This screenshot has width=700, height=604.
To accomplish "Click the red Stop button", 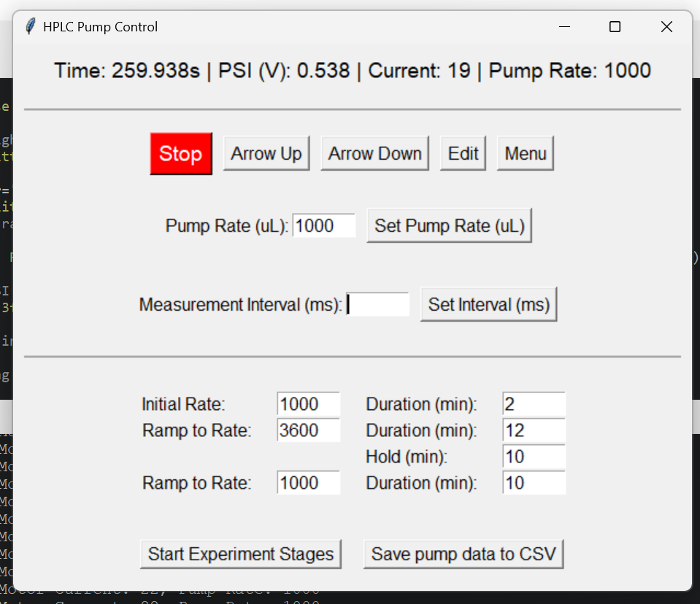I will click(180, 153).
